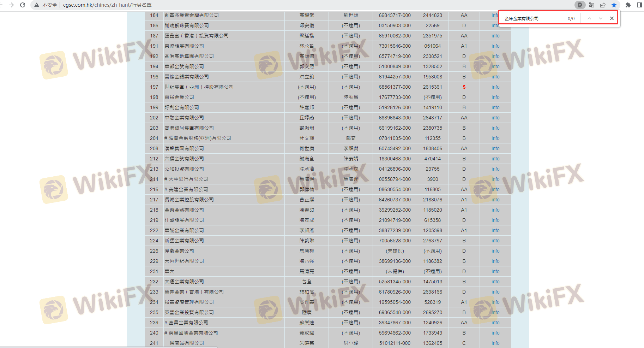This screenshot has height=348, width=644.
Task: Go to next find result
Action: point(601,18)
